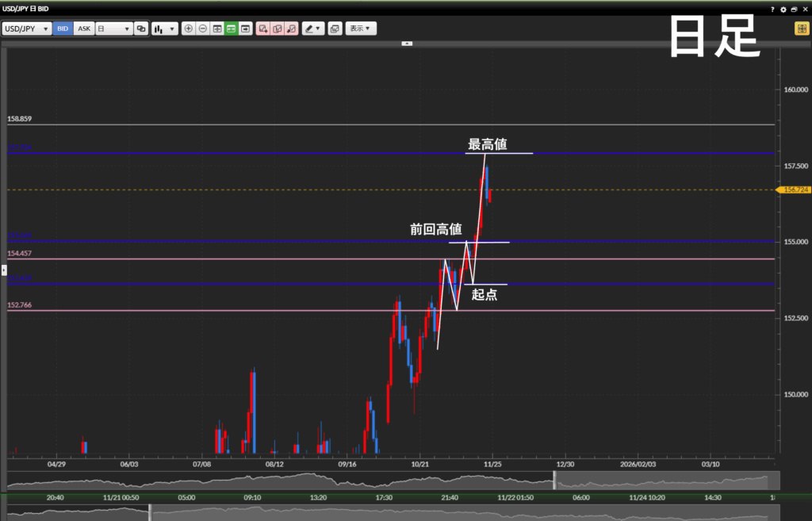Toggle the chart grid layout icon
Image resolution: width=812 pixels, height=521 pixels.
(216, 29)
